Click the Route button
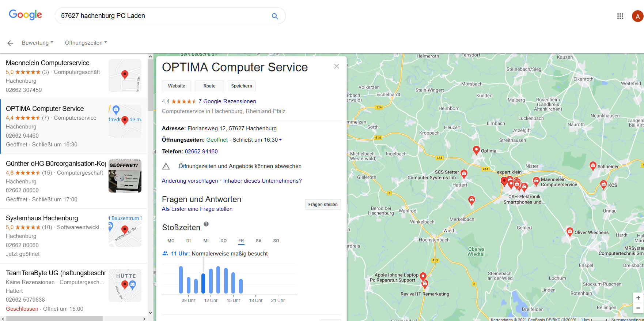The image size is (644, 321). tap(209, 86)
